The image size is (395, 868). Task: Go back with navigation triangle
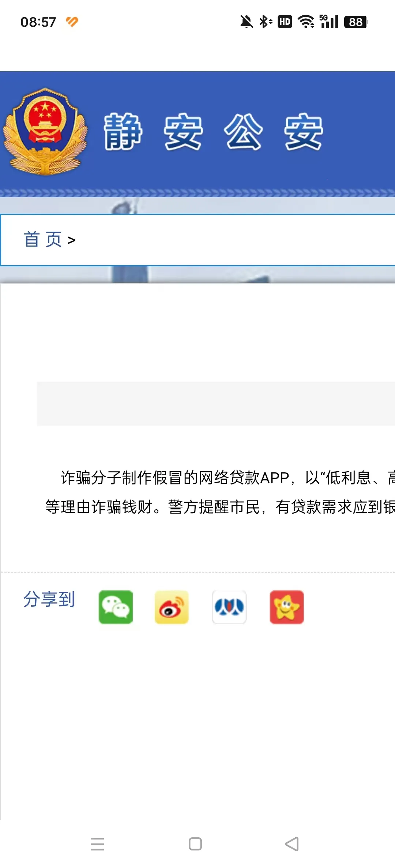(292, 844)
